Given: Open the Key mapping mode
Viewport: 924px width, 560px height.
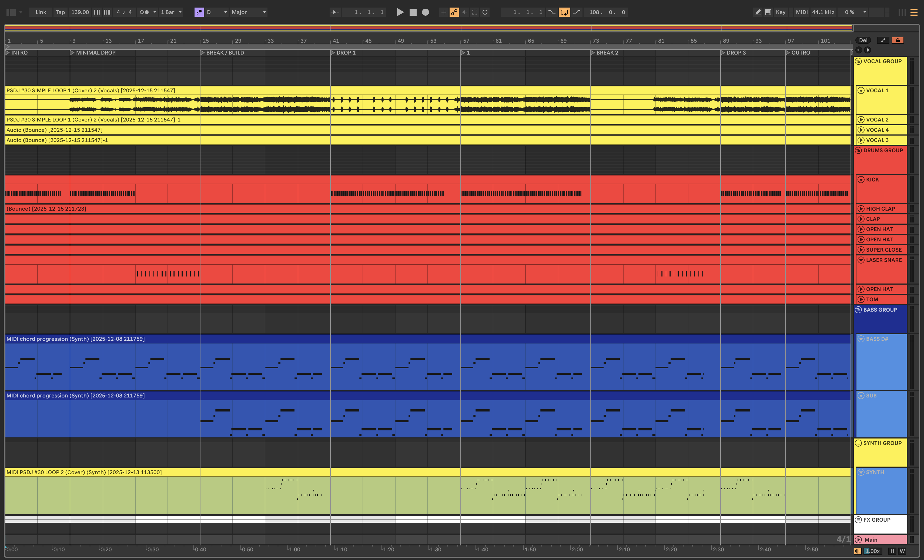Looking at the screenshot, I should pos(780,12).
